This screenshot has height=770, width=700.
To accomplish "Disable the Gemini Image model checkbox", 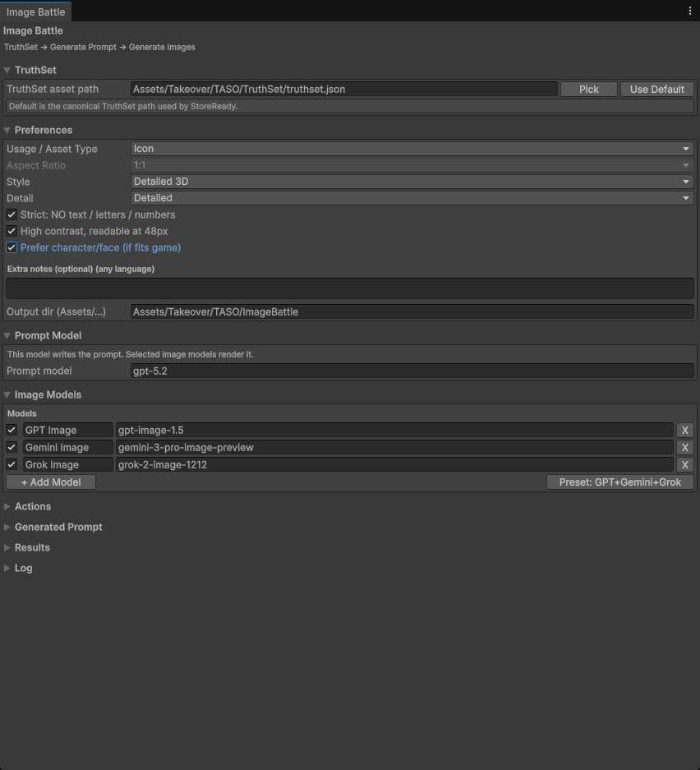I will pyautogui.click(x=11, y=447).
